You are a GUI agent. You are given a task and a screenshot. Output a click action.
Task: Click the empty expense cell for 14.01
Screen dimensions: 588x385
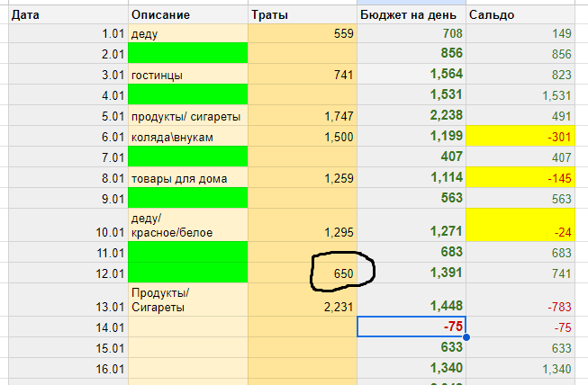[x=303, y=327]
